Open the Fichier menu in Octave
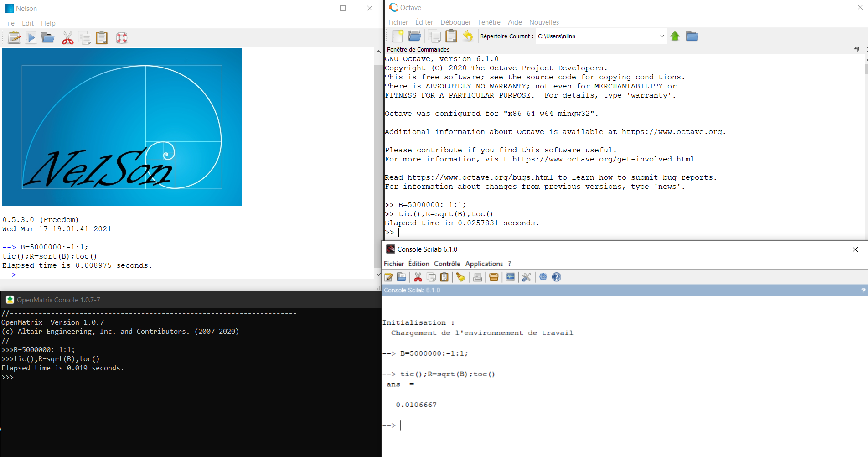This screenshot has height=457, width=868. point(398,22)
